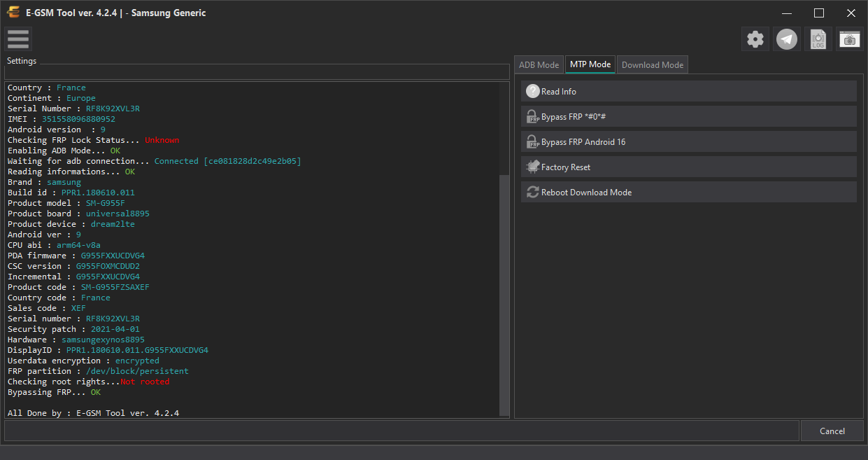Click the DisplayID line
This screenshot has height=460, width=868.
pyautogui.click(x=108, y=350)
